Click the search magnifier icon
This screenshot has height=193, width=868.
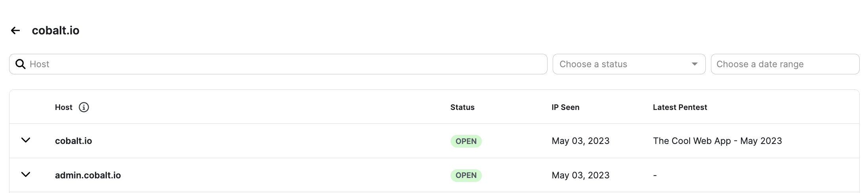point(20,64)
